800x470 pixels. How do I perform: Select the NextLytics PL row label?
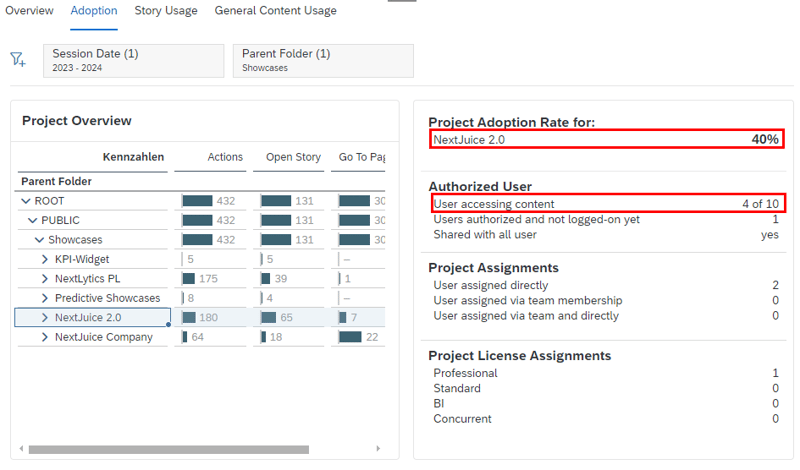point(88,279)
